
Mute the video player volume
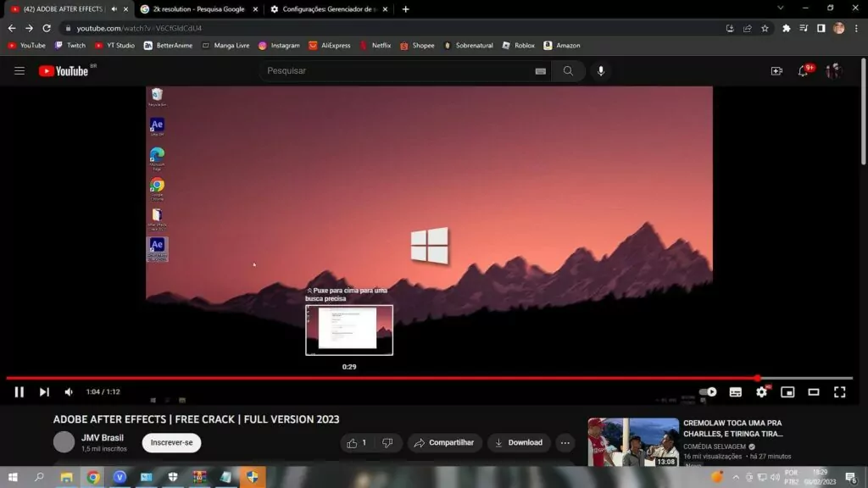[x=69, y=391]
